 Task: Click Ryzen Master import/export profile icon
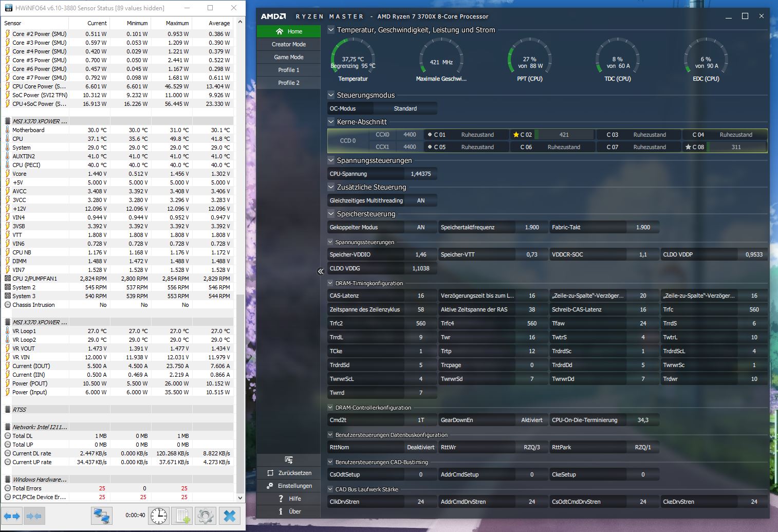tap(289, 460)
